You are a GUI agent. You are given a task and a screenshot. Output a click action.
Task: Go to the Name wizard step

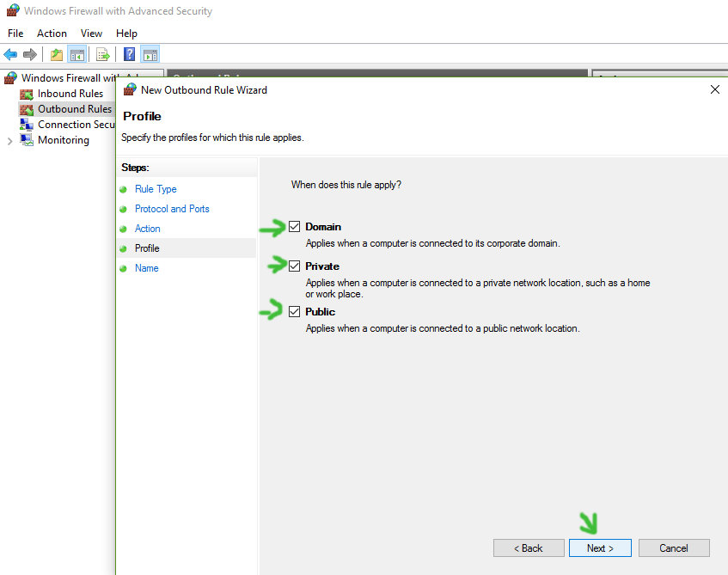147,268
